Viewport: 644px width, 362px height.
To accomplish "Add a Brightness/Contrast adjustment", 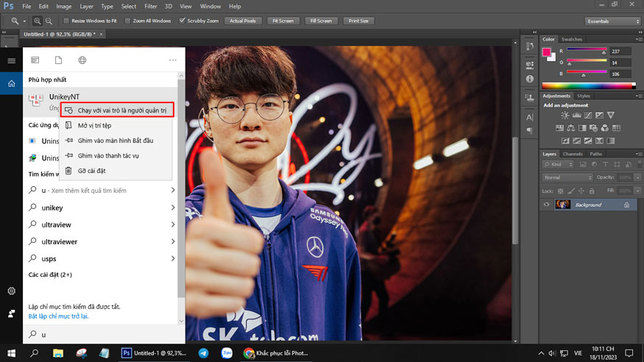I will point(565,116).
